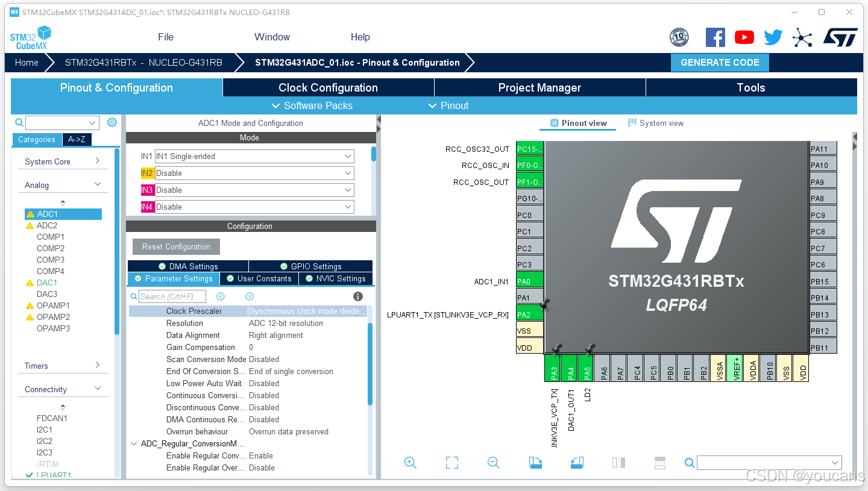
Task: Open the Twitter bird icon link
Action: coord(773,37)
